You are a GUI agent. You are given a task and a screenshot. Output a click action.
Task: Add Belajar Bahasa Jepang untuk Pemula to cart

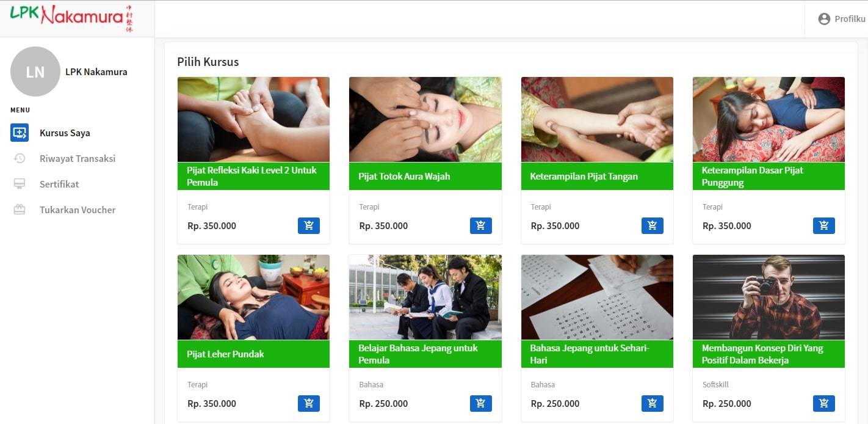click(480, 403)
